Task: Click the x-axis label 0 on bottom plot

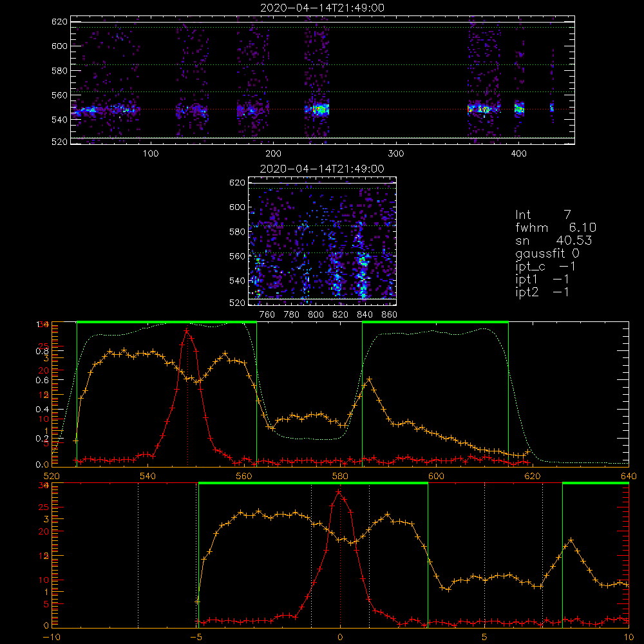Action: pos(340,638)
